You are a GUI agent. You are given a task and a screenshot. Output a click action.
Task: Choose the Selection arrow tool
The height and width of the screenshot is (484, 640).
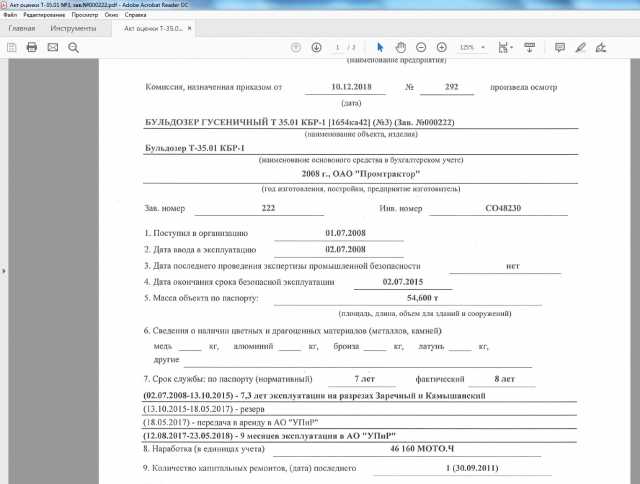(x=380, y=47)
